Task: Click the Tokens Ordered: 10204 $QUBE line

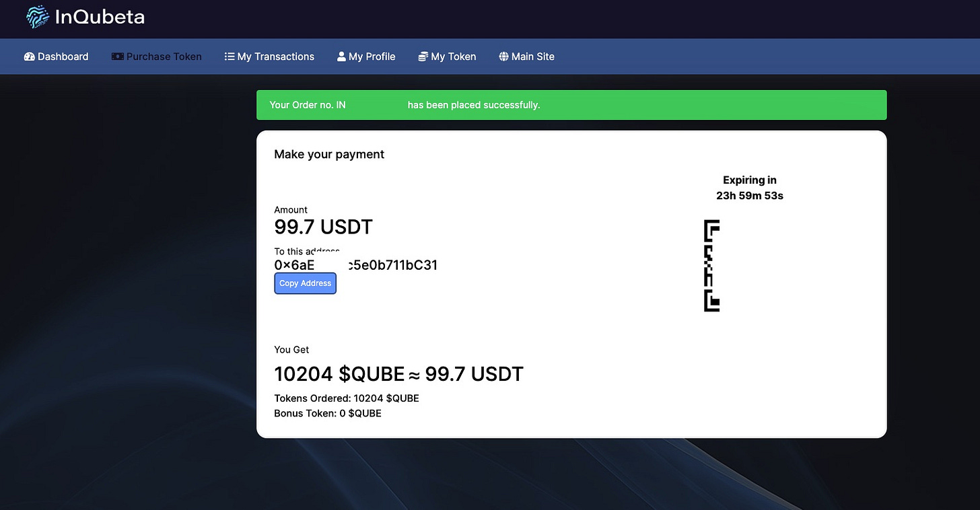Action: click(347, 398)
